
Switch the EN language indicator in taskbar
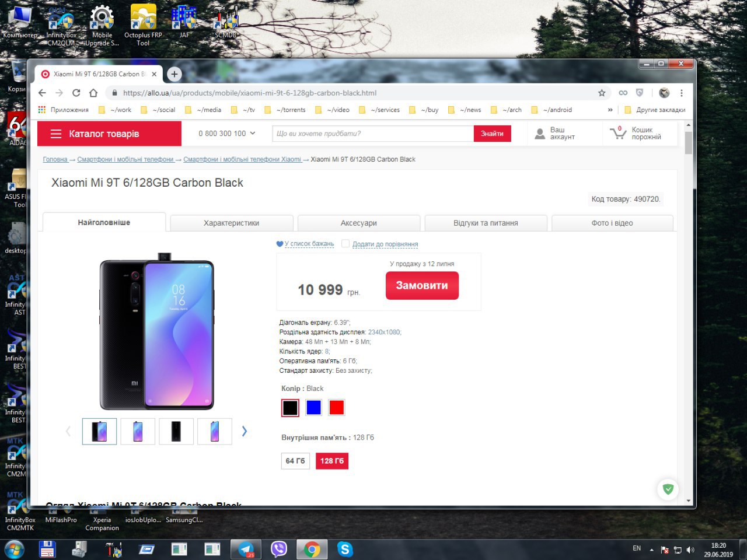pyautogui.click(x=637, y=548)
